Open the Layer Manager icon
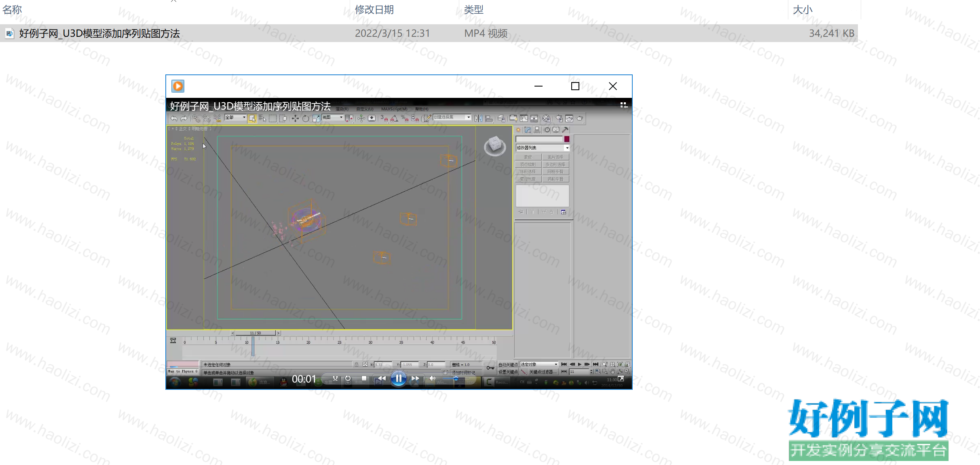Screen dimensions: 980x465 click(501, 118)
